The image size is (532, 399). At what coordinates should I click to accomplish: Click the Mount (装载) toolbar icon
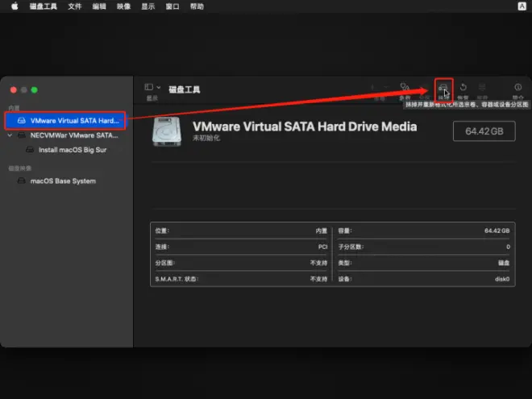coord(482,87)
